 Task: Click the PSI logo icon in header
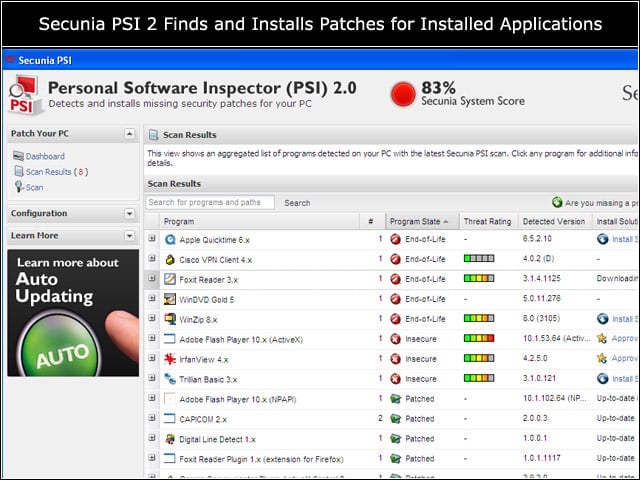point(25,95)
